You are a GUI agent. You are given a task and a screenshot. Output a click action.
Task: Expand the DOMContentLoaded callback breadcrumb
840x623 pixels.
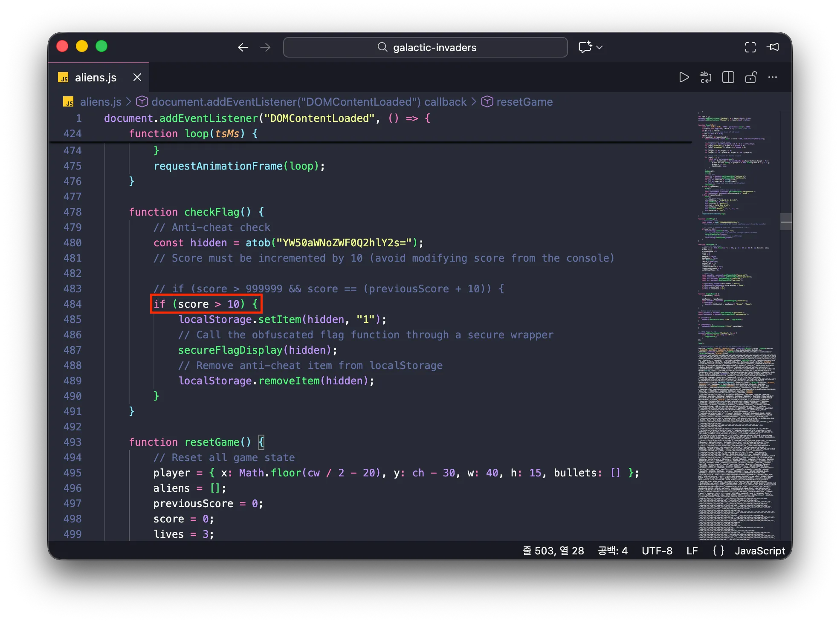point(309,102)
